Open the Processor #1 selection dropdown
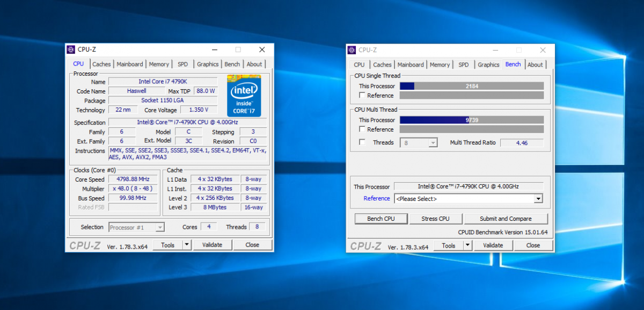The width and height of the screenshot is (644, 310). coord(136,227)
